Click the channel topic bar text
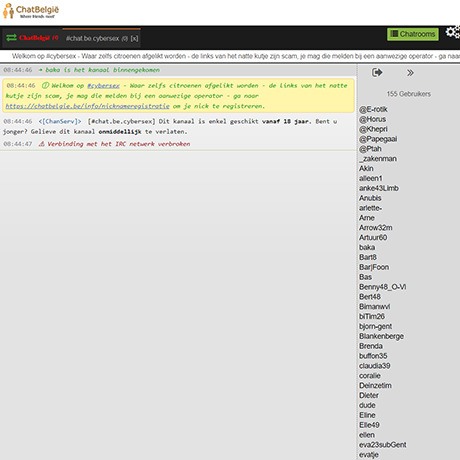460x460 pixels. (x=236, y=56)
